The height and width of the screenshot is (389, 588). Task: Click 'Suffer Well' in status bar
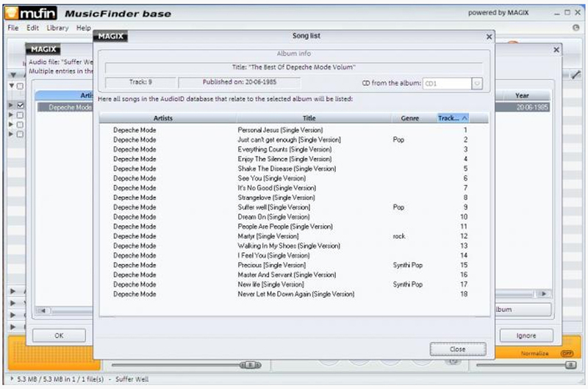(x=132, y=379)
